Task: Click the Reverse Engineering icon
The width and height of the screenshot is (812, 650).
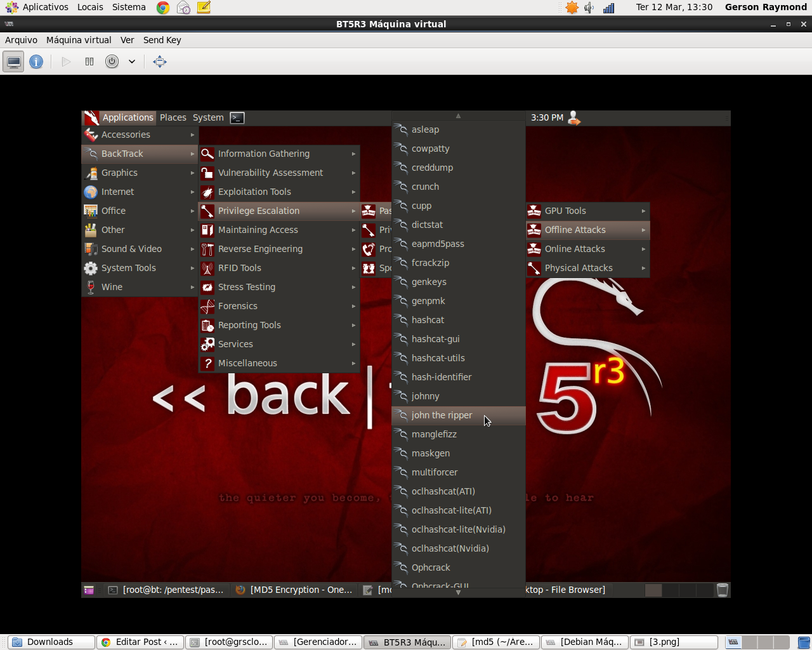Action: (207, 249)
